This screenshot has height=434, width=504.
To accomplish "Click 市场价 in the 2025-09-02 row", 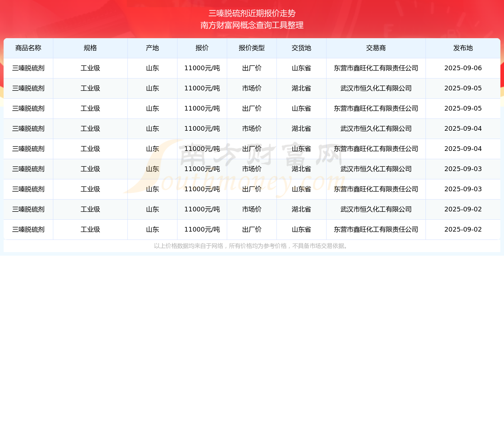I will (252, 210).
